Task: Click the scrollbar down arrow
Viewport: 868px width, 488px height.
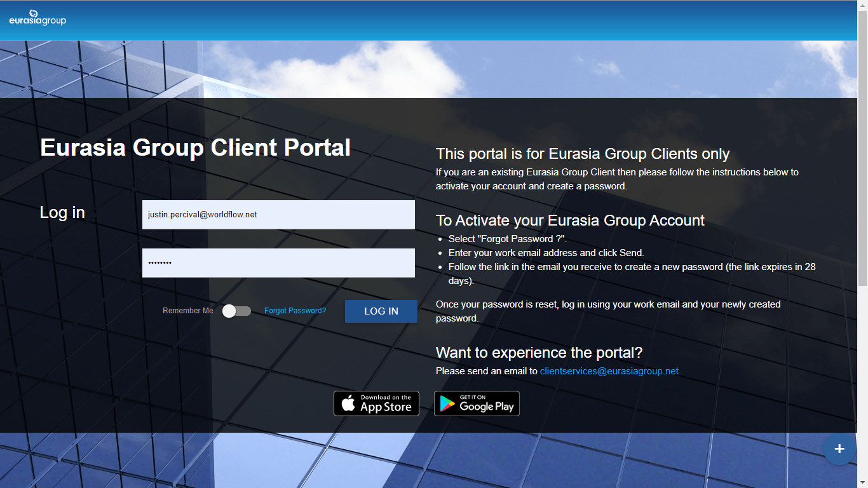Action: (863, 482)
